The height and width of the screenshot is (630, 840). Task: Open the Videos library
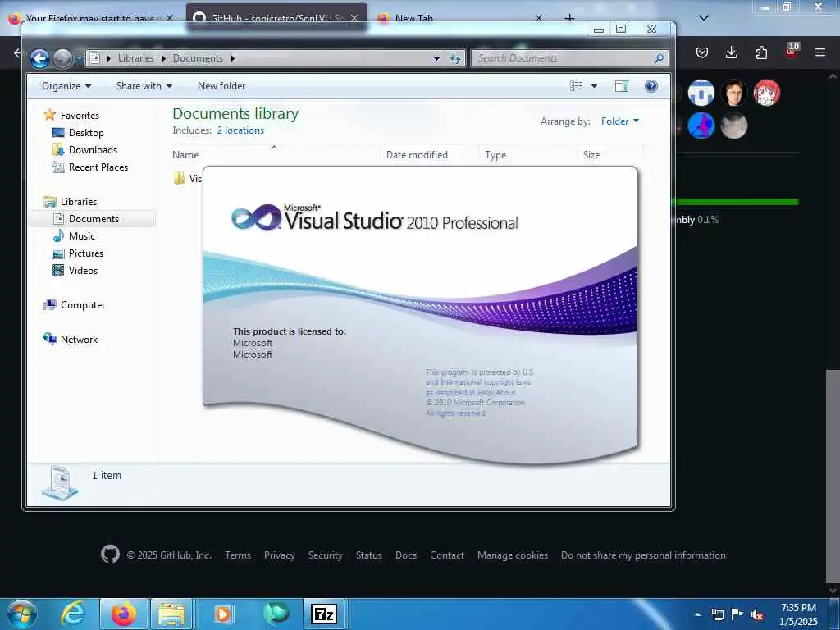click(83, 270)
